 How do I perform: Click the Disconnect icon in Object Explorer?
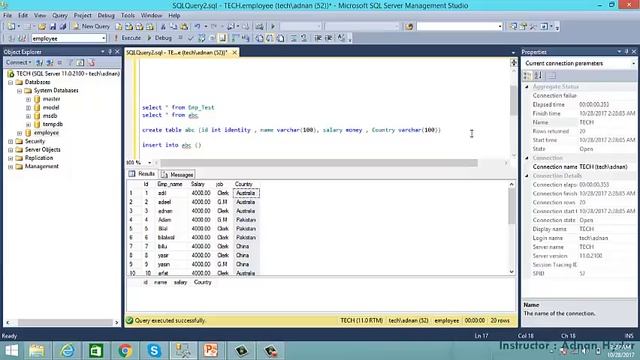tap(49, 62)
